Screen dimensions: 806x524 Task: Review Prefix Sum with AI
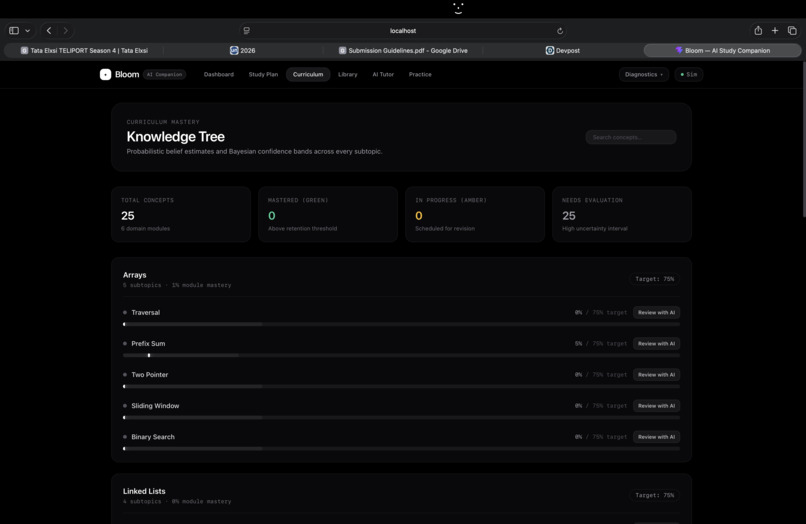click(x=656, y=344)
